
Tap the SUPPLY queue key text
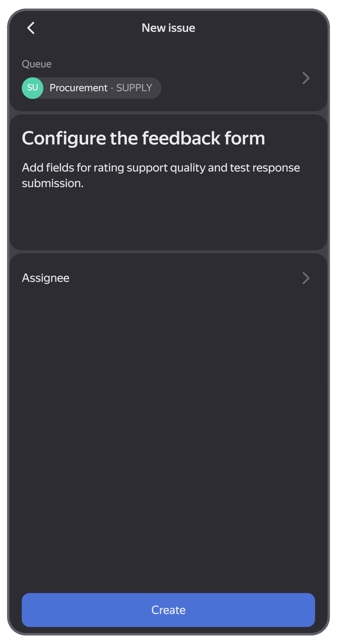point(134,88)
